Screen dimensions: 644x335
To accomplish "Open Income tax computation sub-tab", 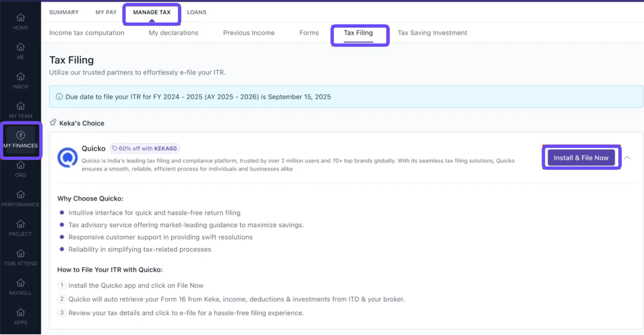I will click(87, 33).
